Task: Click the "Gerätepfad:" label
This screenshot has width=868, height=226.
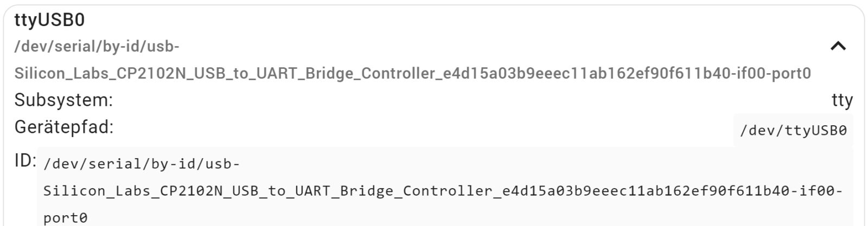Action: pos(64,127)
